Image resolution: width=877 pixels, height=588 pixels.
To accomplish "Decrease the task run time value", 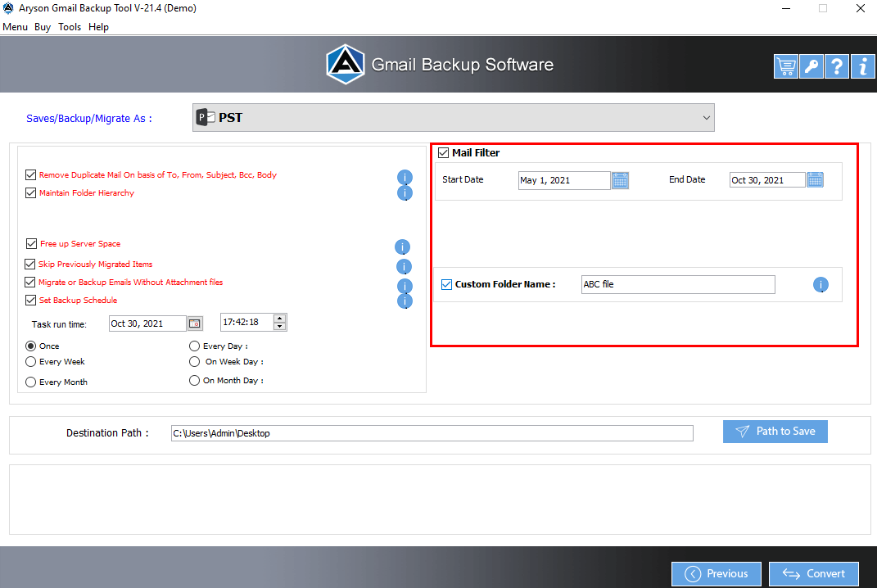I will point(280,326).
